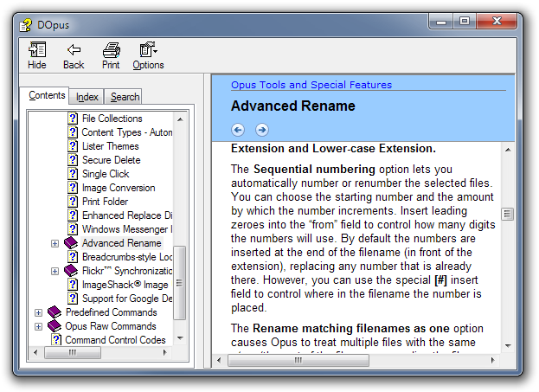This screenshot has width=539, height=392.
Task: Select the Command Control Codes entry
Action: click(116, 340)
